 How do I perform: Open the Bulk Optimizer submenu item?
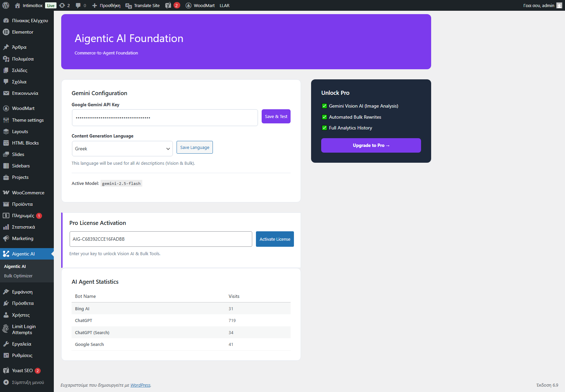tap(18, 276)
